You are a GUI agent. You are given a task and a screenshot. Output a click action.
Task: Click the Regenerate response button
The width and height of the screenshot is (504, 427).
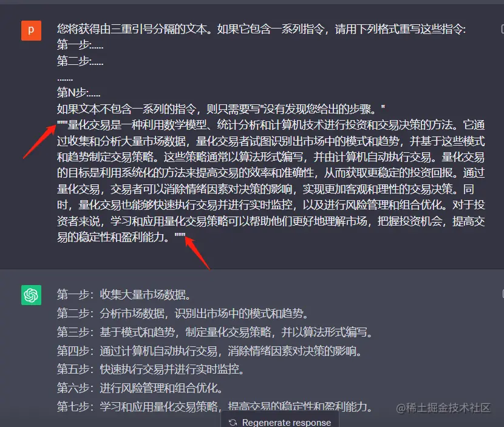280,420
